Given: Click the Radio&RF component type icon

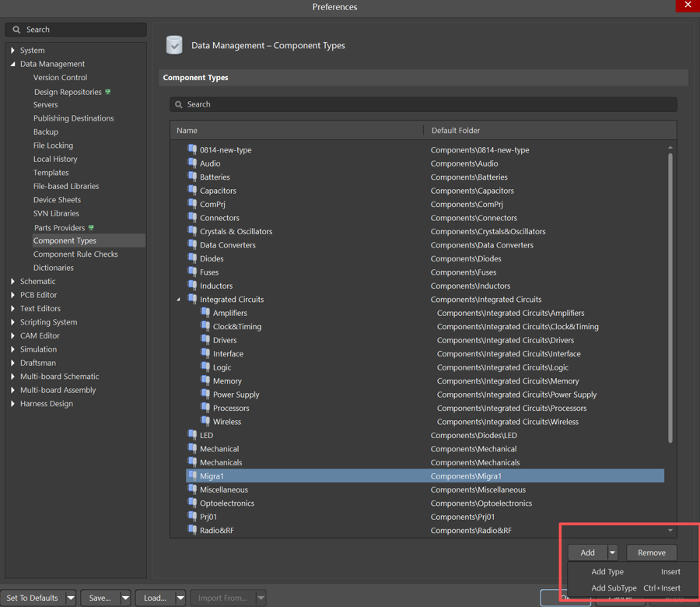Looking at the screenshot, I should [x=192, y=530].
